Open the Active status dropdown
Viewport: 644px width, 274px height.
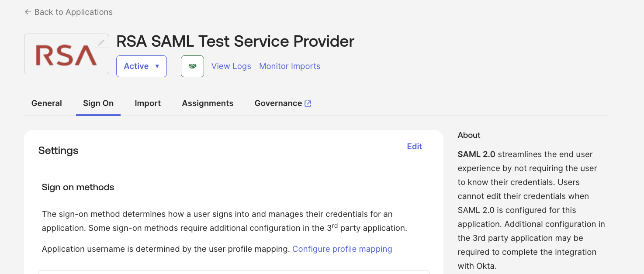click(x=142, y=66)
